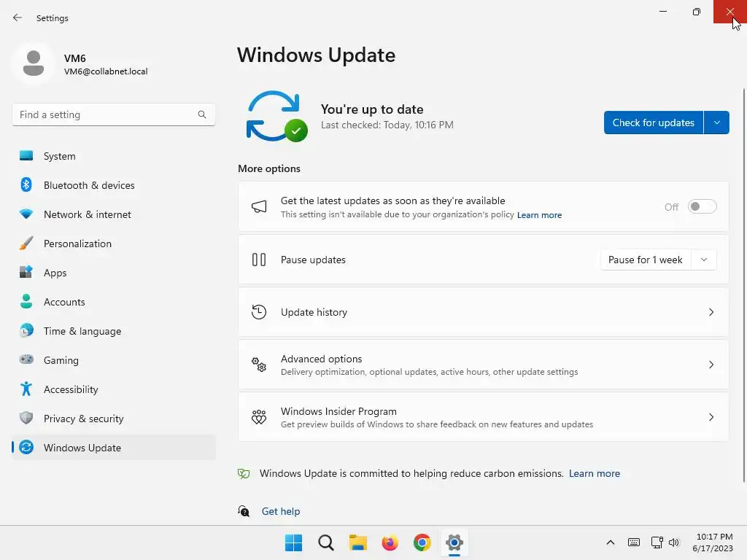
Task: Open Privacy & security category
Action: click(x=114, y=418)
